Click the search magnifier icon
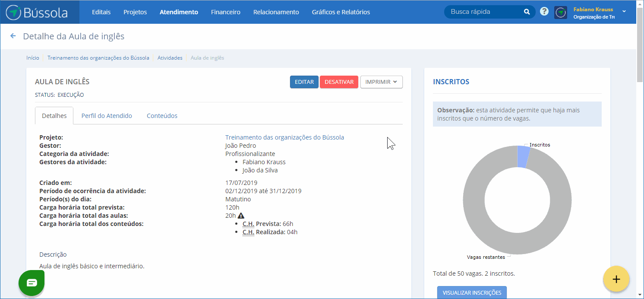The image size is (644, 299). 527,12
